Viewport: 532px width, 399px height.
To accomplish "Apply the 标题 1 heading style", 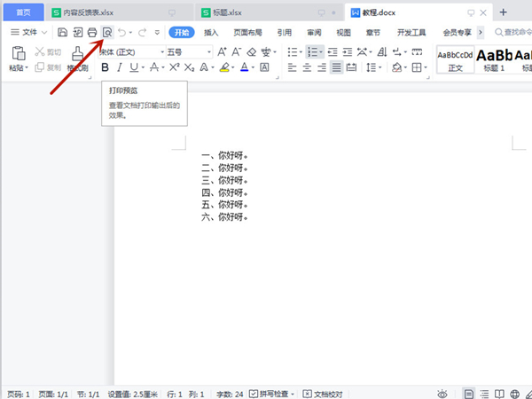I will pyautogui.click(x=495, y=59).
